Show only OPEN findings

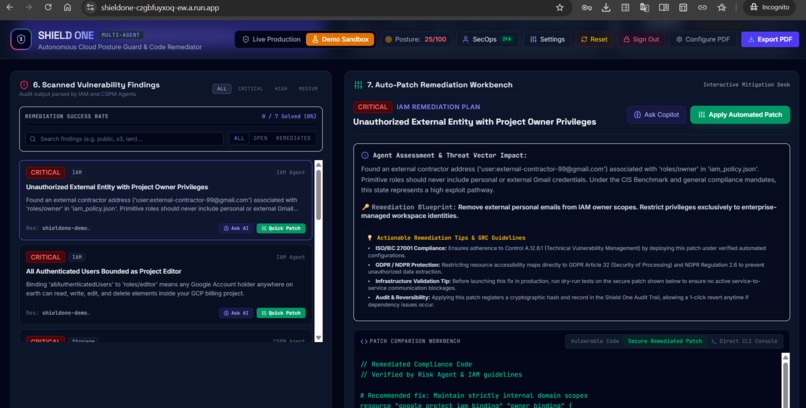(x=260, y=138)
